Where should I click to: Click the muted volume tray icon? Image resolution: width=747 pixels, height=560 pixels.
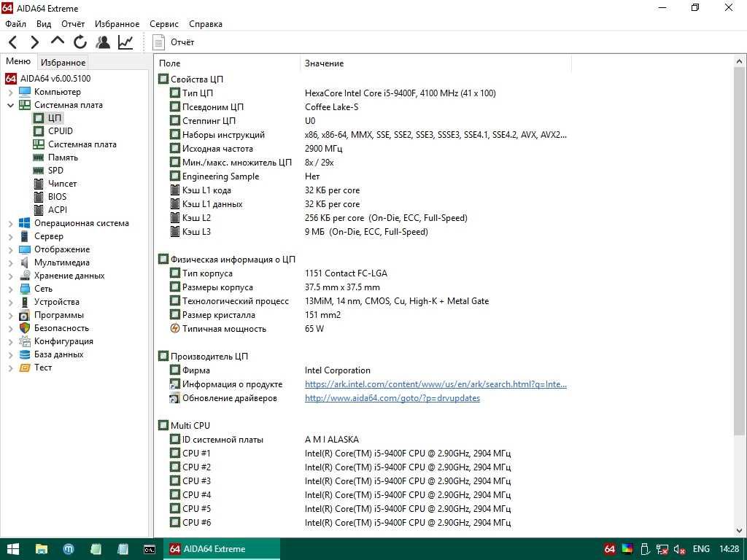coord(679,549)
